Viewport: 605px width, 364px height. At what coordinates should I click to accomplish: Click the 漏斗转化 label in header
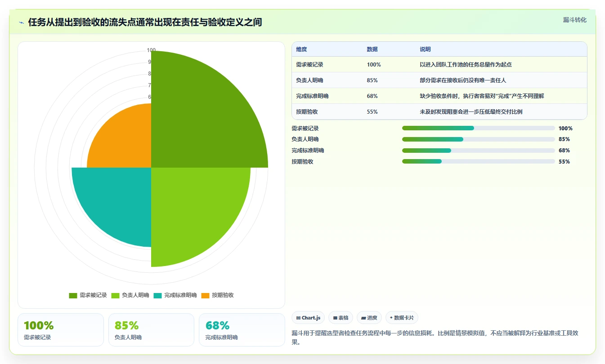point(575,20)
